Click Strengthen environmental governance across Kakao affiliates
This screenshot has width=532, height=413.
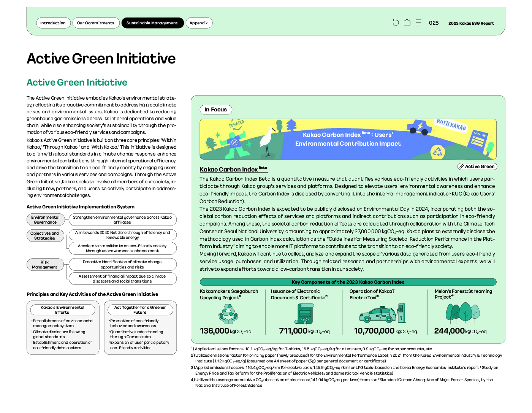click(122, 220)
